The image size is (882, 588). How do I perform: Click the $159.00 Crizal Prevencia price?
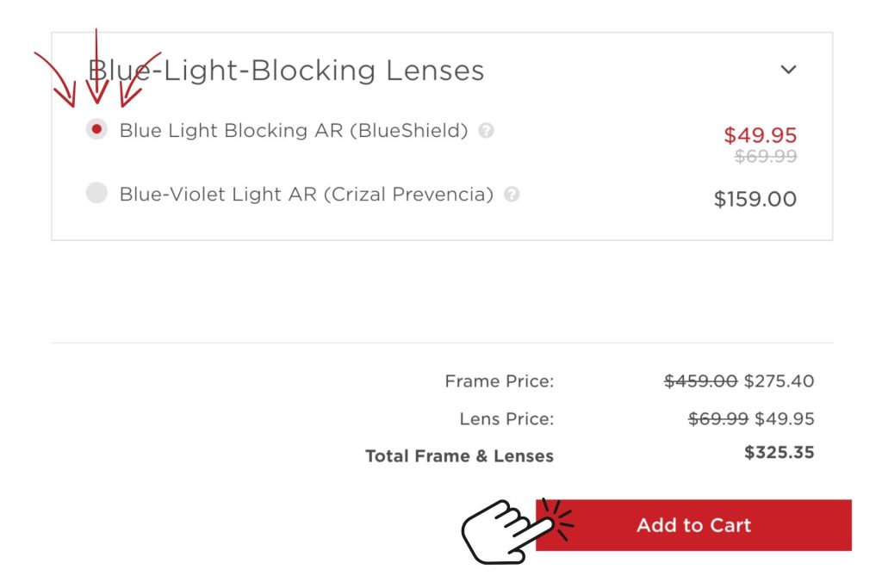[x=755, y=199]
